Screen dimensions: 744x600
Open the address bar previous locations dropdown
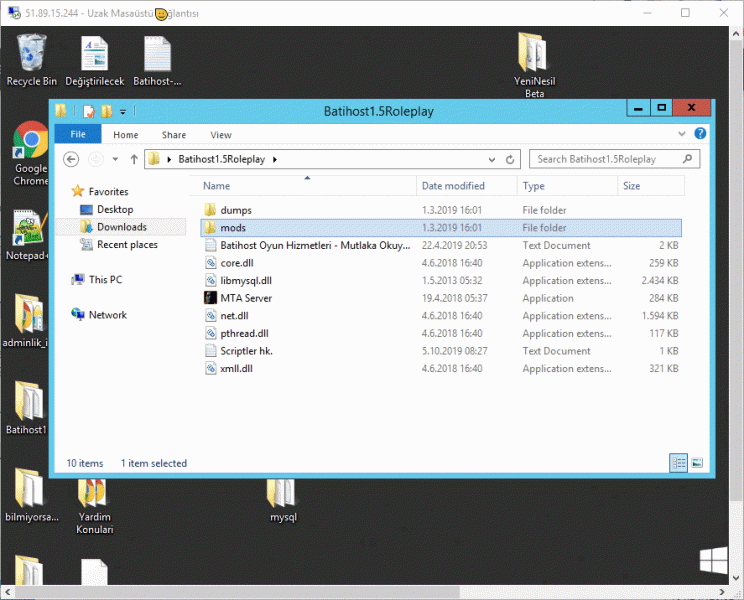tap(492, 159)
